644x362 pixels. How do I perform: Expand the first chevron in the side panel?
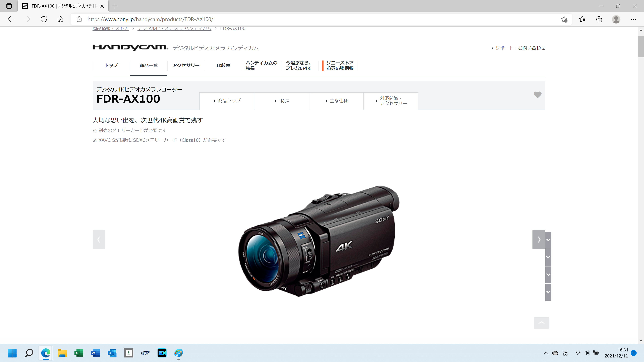[548, 240]
